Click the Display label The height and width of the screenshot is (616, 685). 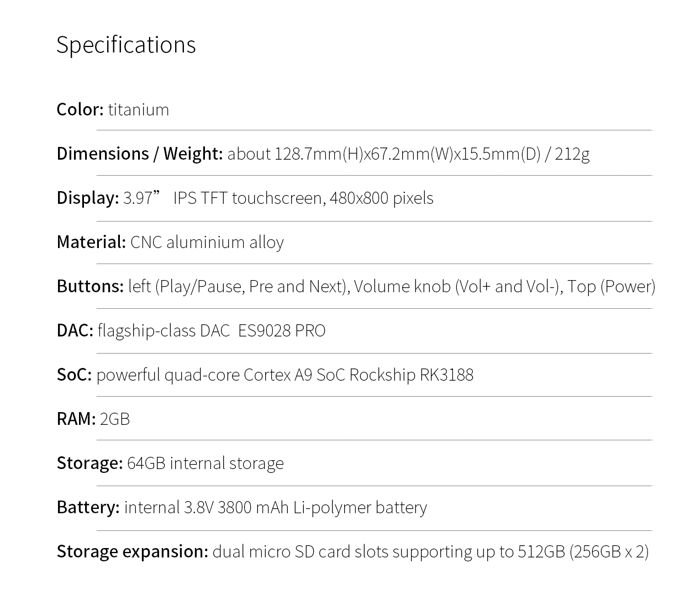point(87,198)
